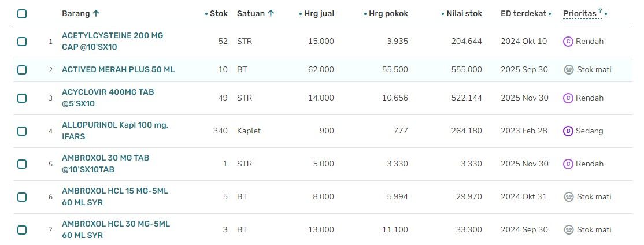644x245 pixels.
Task: Toggle the select-all checkbox in the header
Action: click(22, 14)
